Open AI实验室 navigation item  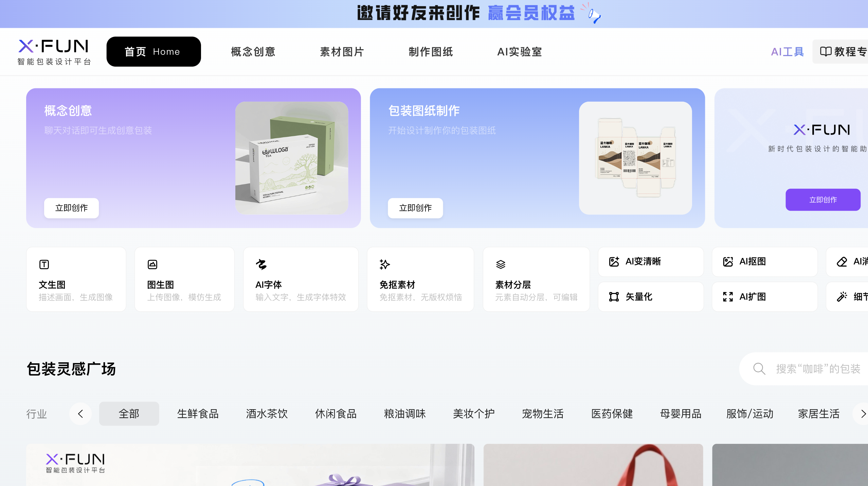pos(519,52)
